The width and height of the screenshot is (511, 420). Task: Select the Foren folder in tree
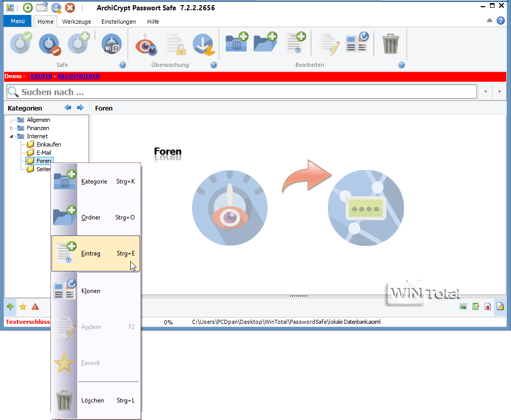point(44,161)
